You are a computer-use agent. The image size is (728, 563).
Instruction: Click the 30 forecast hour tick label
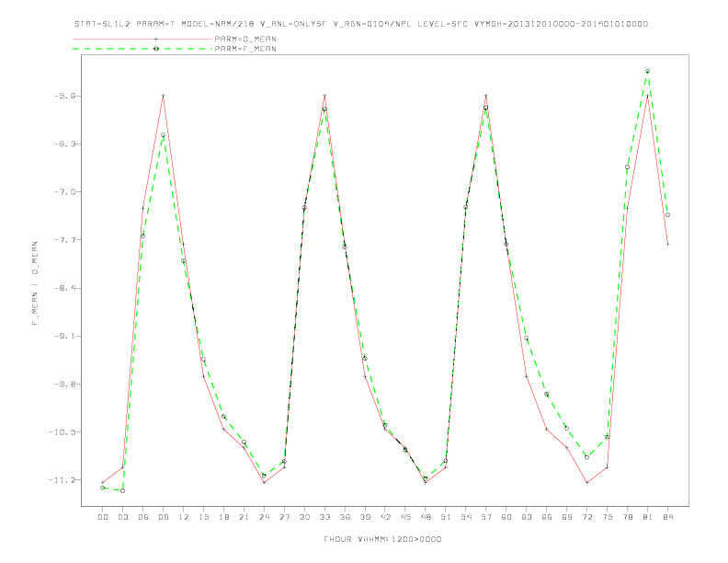tap(304, 517)
